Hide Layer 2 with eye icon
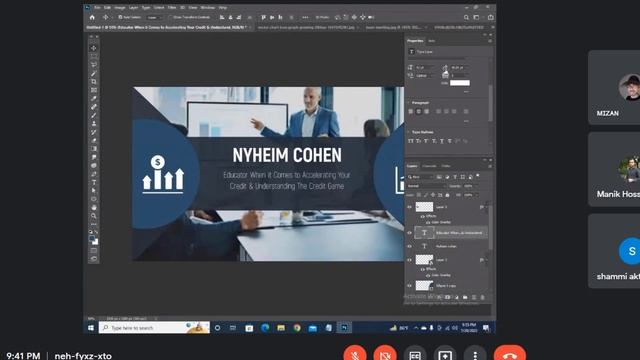This screenshot has height=360, width=640. pyautogui.click(x=409, y=260)
